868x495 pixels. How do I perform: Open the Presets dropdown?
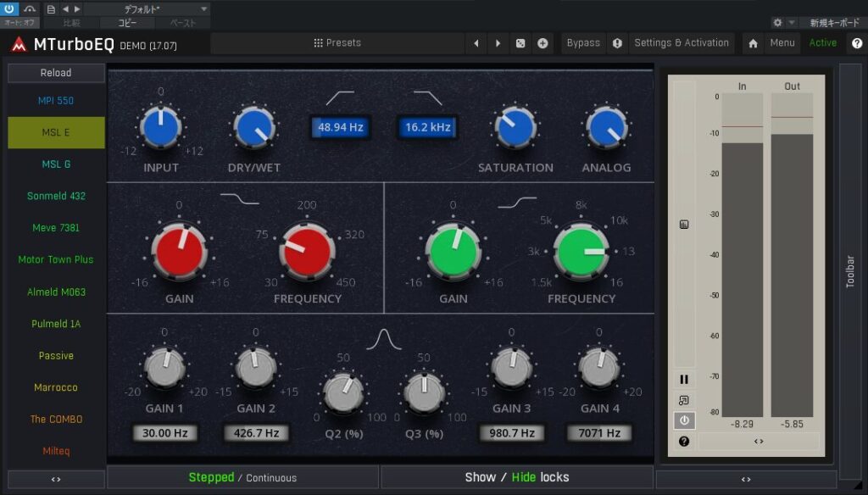[337, 43]
